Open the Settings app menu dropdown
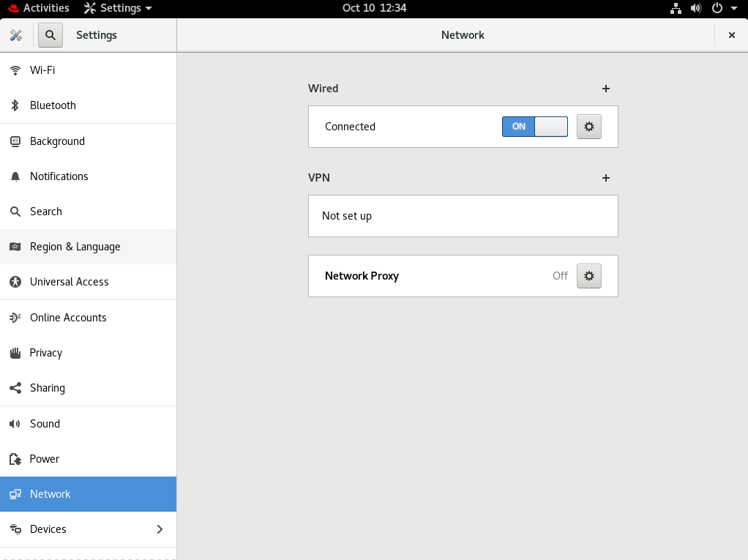This screenshot has height=560, width=748. [119, 8]
